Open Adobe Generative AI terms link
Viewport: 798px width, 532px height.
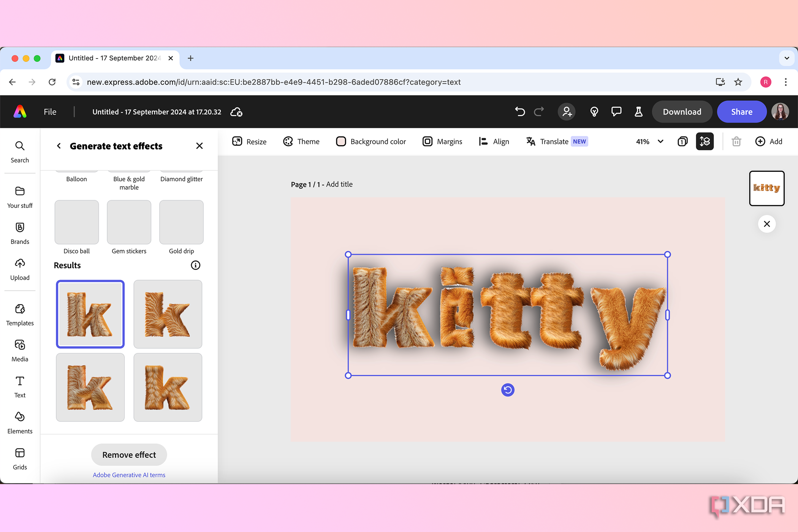point(129,475)
